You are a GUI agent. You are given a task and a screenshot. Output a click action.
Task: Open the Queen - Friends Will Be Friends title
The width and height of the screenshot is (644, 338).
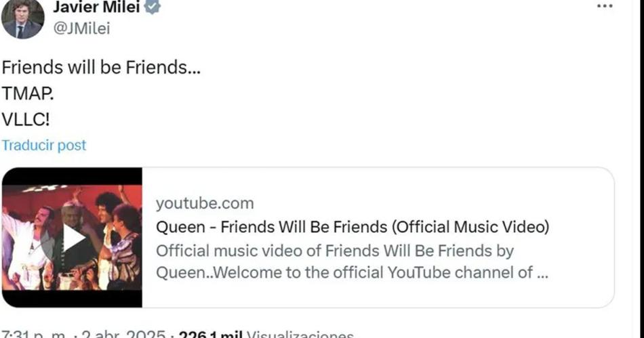point(353,227)
